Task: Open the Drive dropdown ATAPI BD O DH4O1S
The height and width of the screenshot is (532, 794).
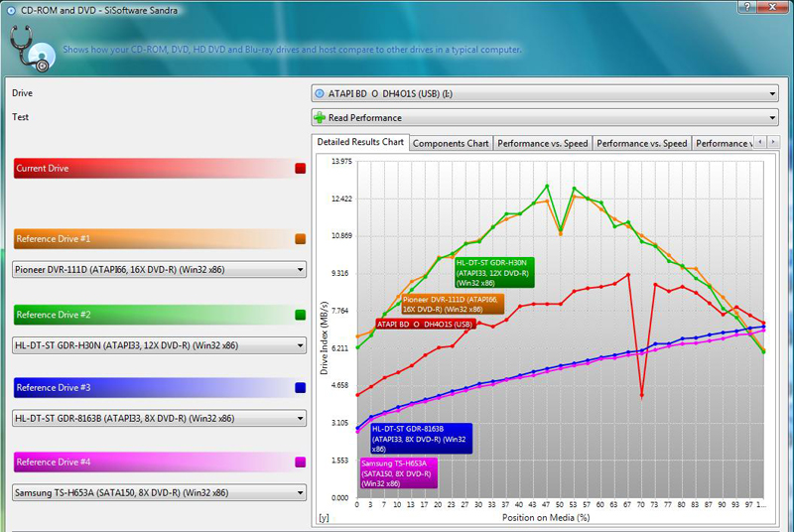Action: 544,93
